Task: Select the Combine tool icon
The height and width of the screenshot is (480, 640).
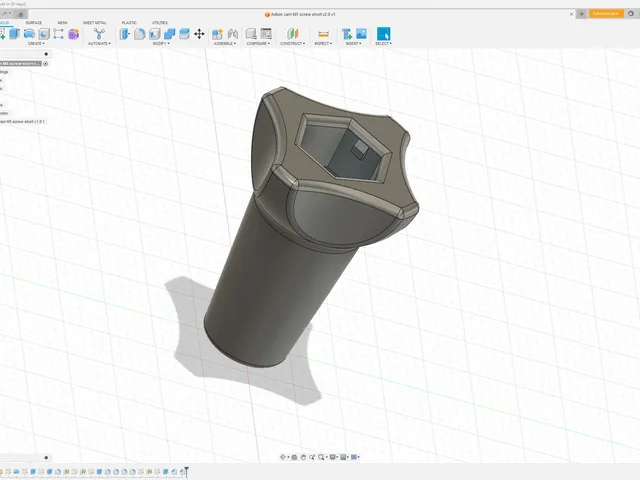Action: pos(169,34)
